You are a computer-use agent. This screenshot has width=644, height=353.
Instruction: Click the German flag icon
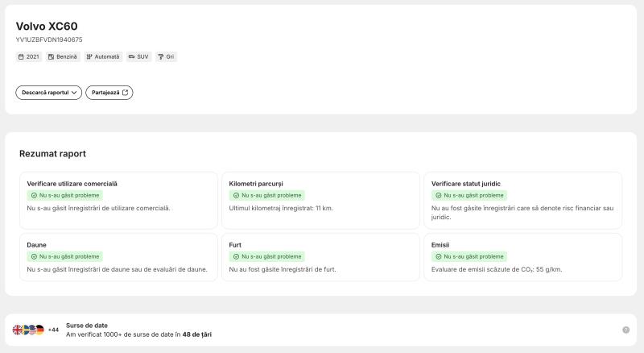coord(39,330)
